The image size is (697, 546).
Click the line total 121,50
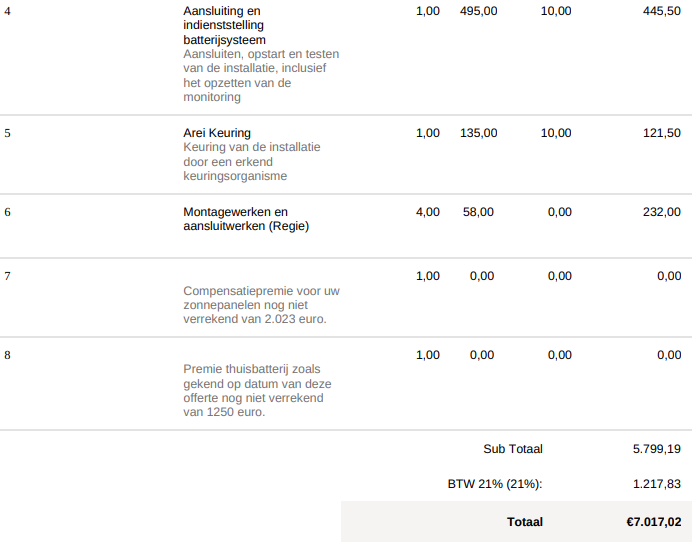tap(661, 133)
